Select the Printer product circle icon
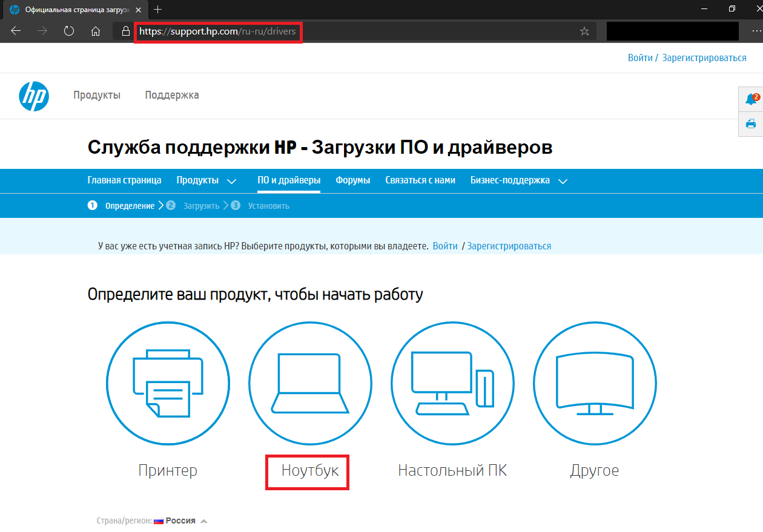This screenshot has height=532, width=763. point(168,384)
